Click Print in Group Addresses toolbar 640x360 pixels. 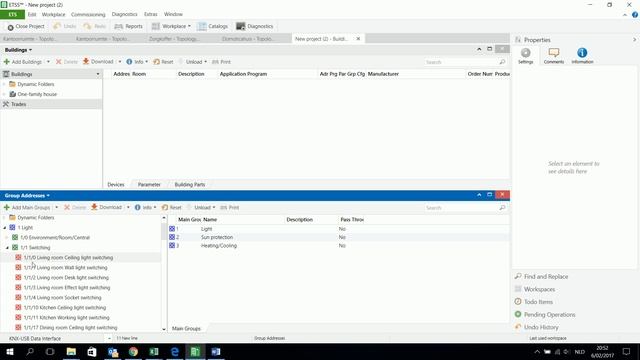click(x=230, y=208)
